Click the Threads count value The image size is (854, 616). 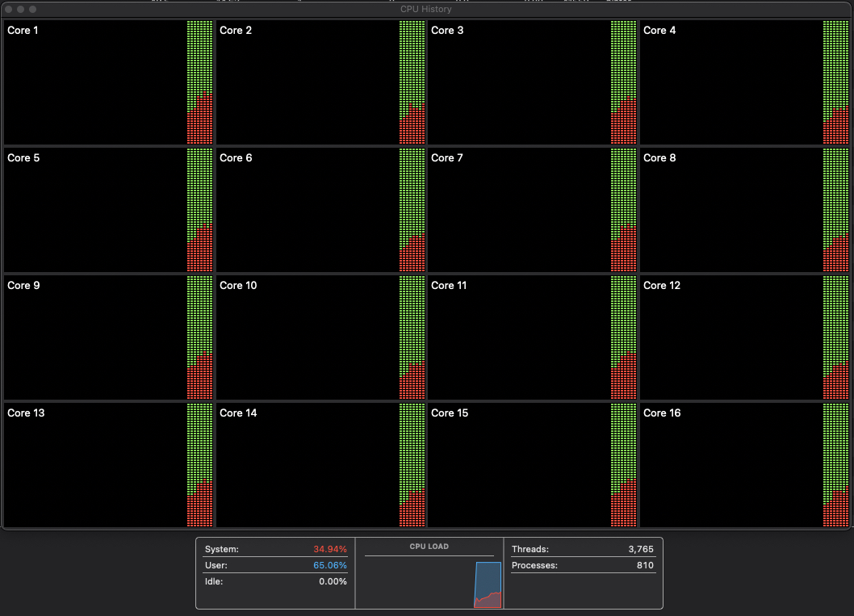coord(640,549)
